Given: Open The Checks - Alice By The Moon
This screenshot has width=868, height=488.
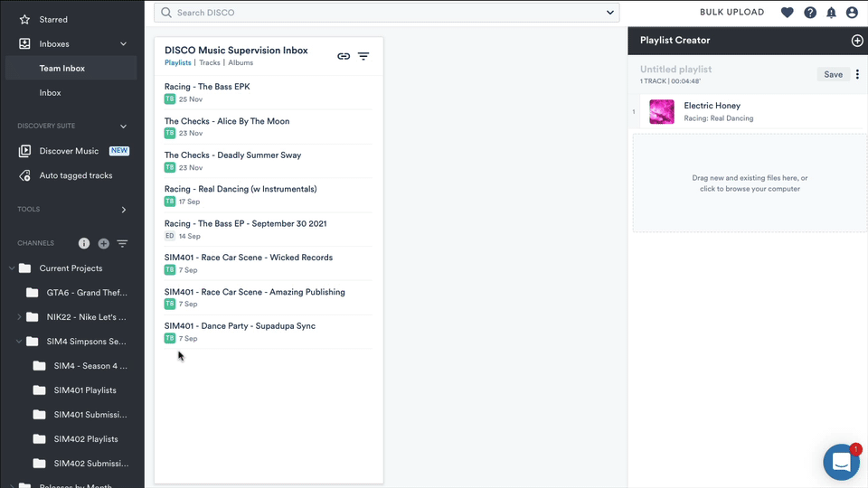Looking at the screenshot, I should pyautogui.click(x=227, y=121).
